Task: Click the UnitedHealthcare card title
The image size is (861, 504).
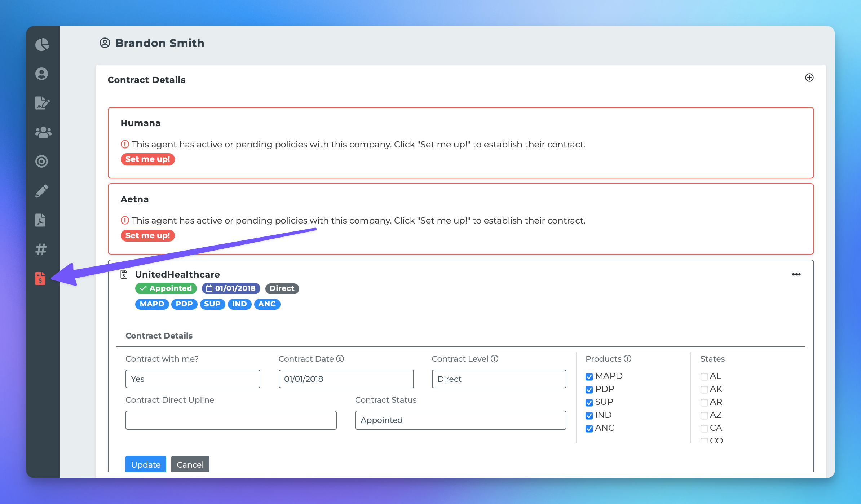Action: [x=177, y=274]
